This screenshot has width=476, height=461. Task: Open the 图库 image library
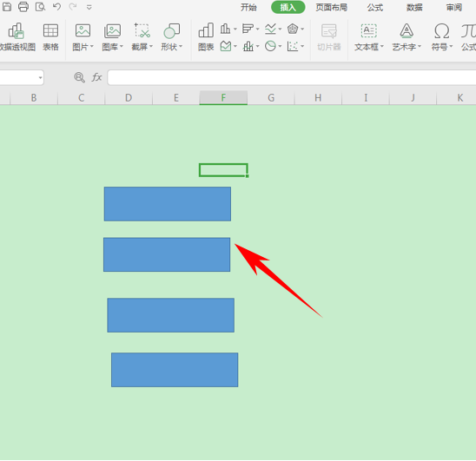(112, 31)
